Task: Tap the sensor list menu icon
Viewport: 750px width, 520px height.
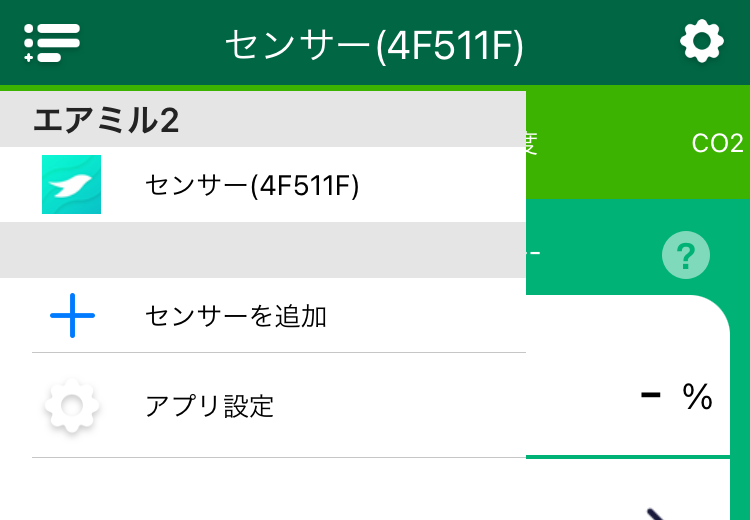Action: 52,42
